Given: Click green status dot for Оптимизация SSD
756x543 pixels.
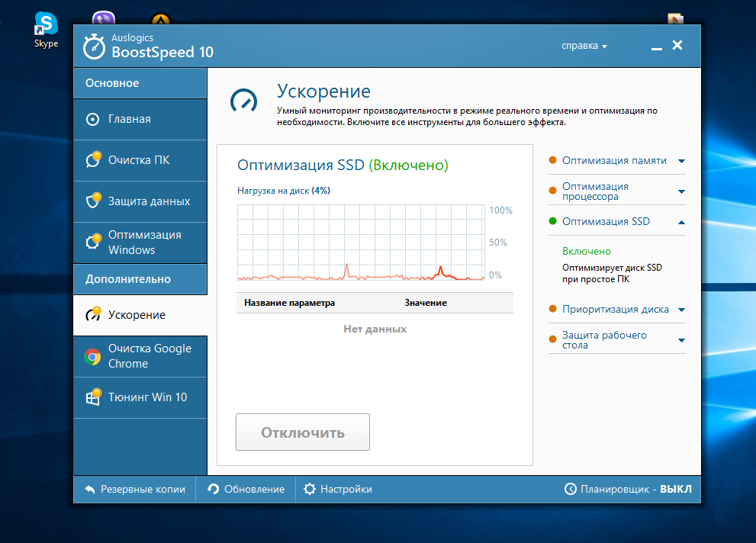Looking at the screenshot, I should tap(552, 221).
